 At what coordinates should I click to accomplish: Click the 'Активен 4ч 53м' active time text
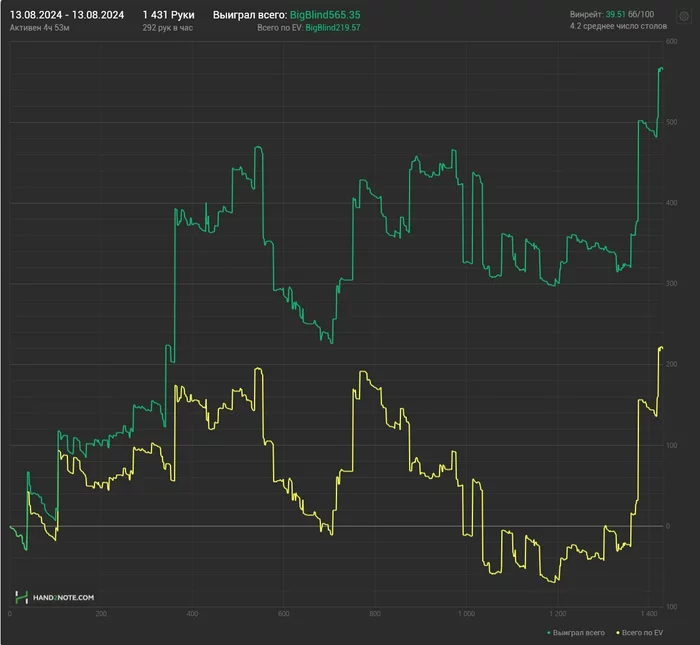(40, 28)
